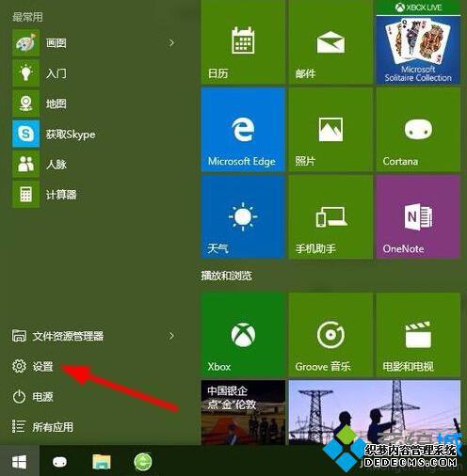Open the 电影和电视 tile
The image size is (467, 476).
[418, 335]
